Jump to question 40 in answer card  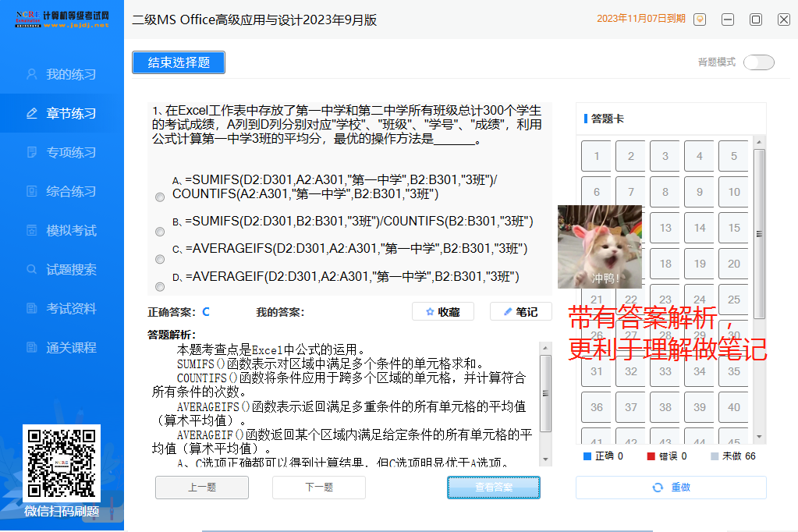(733, 407)
